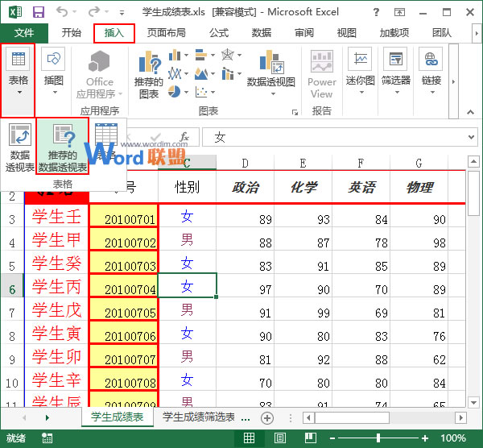483x448 pixels.
Task: Click the formula bar input showing 女
Action: 340,137
